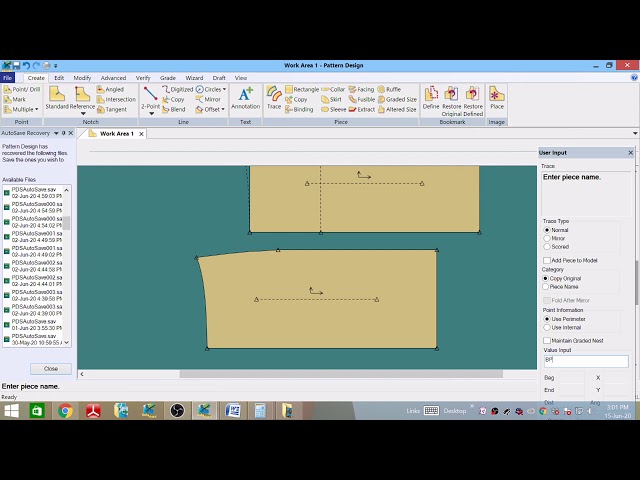The width and height of the screenshot is (640, 480).
Task: Choose the Standard notch tool
Action: 57,98
